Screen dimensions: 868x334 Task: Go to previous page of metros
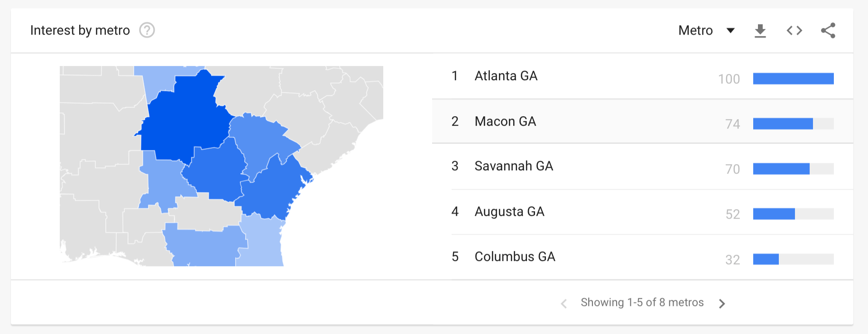tap(564, 304)
